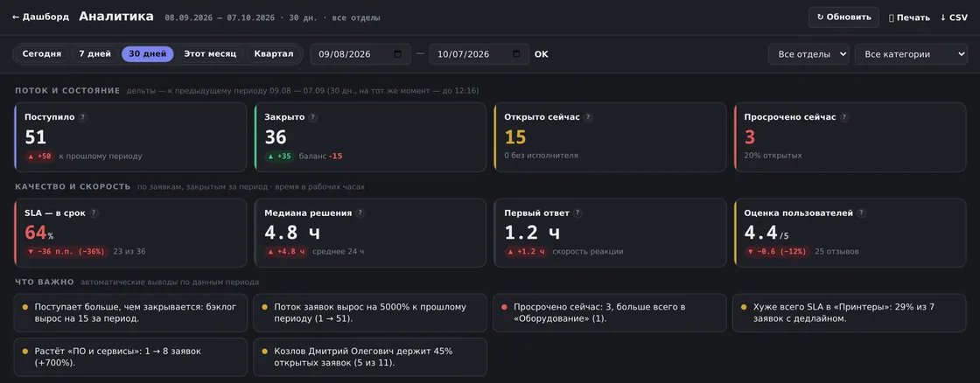Viewport: 980px width, 383px height.
Task: Export the data with the CSV button
Action: [954, 17]
